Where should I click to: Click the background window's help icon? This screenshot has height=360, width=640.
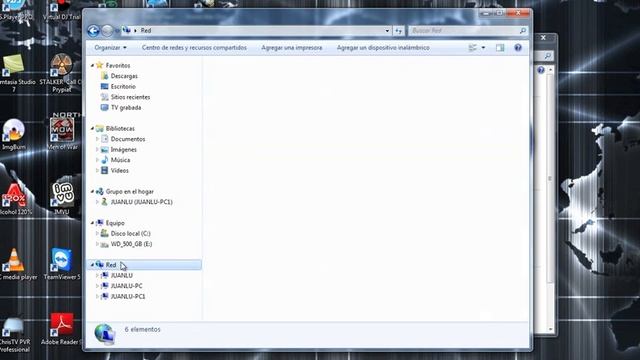click(x=541, y=70)
